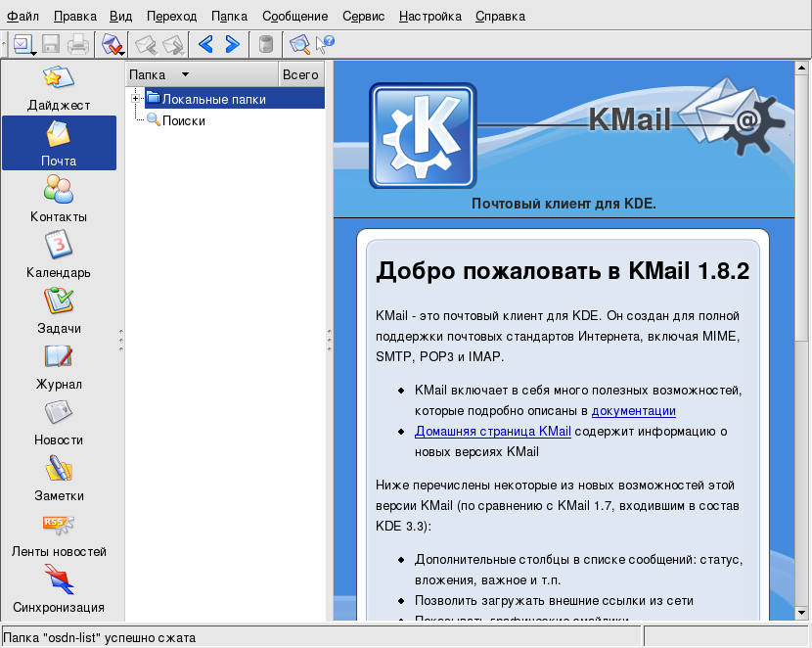Click the blue Next arrow icon
This screenshot has width=812, height=648.
point(232,44)
